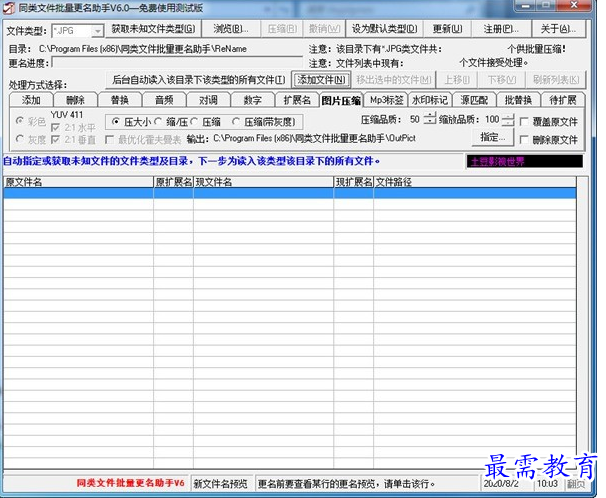Go to the 扩展名 tab
This screenshot has width=606, height=498.
click(x=297, y=100)
